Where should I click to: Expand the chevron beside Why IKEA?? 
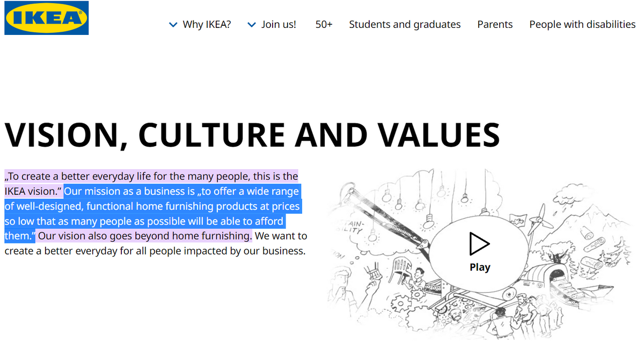[173, 25]
